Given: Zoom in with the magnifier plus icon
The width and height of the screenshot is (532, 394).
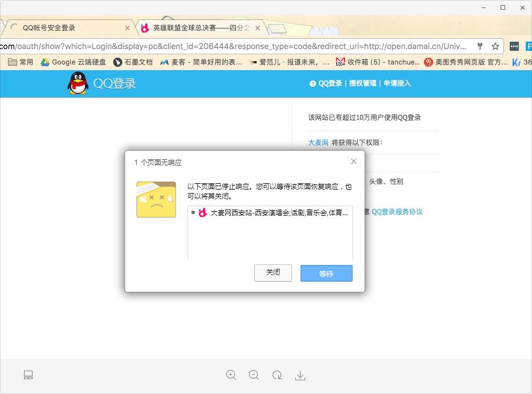Looking at the screenshot, I should (231, 375).
